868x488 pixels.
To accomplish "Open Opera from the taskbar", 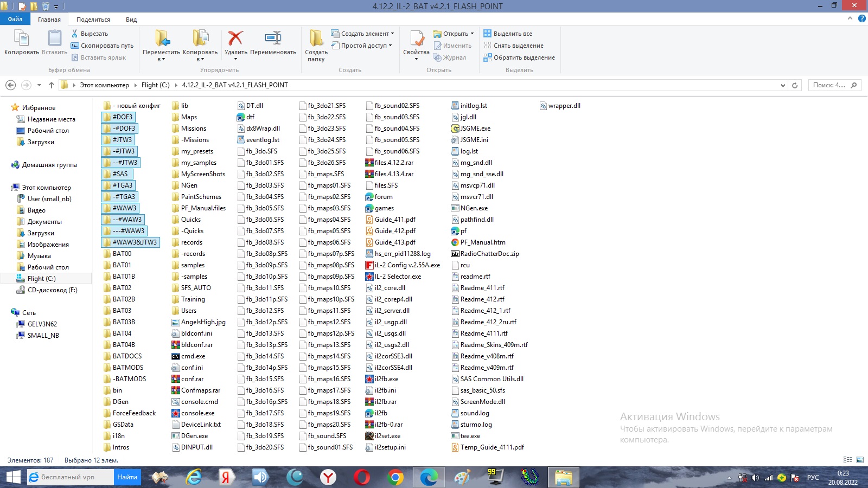I will click(362, 477).
